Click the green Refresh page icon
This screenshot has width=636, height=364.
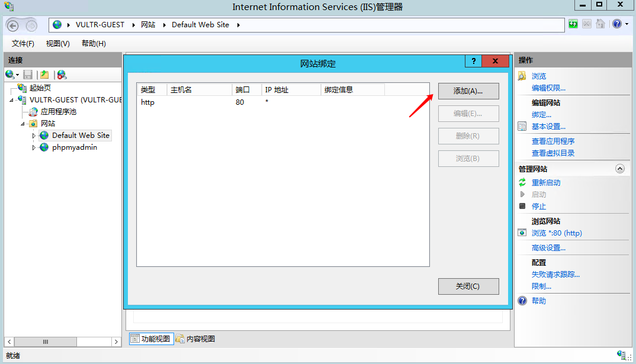pyautogui.click(x=573, y=24)
